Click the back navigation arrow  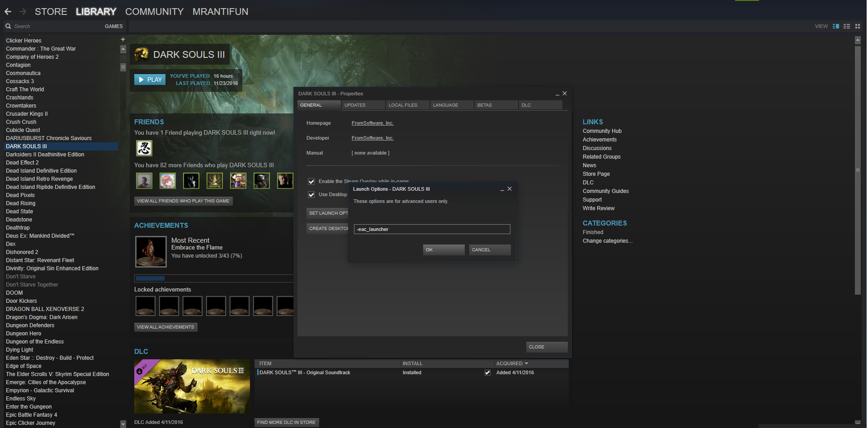tap(8, 12)
